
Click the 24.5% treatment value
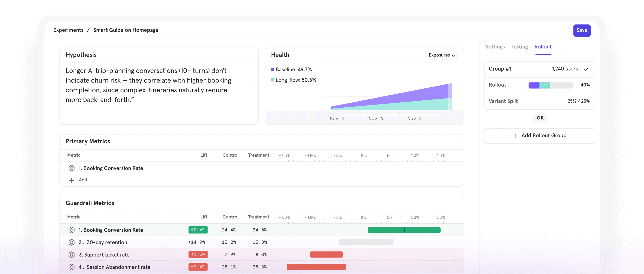260,230
